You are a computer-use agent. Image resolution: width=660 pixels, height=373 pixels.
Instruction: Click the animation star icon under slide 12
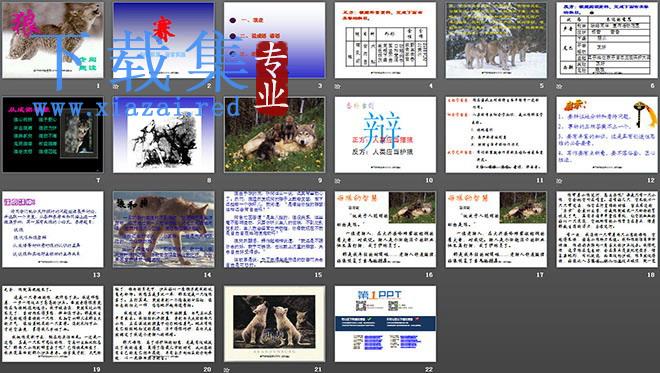pos(559,181)
